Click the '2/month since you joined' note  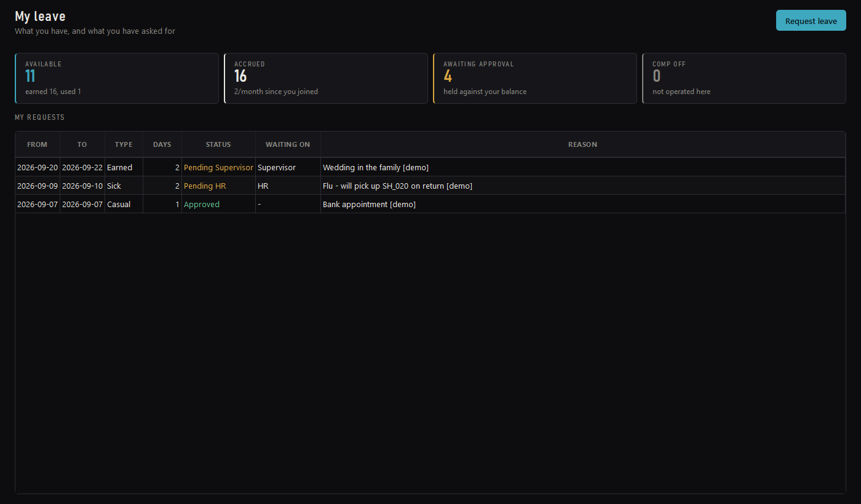click(276, 92)
